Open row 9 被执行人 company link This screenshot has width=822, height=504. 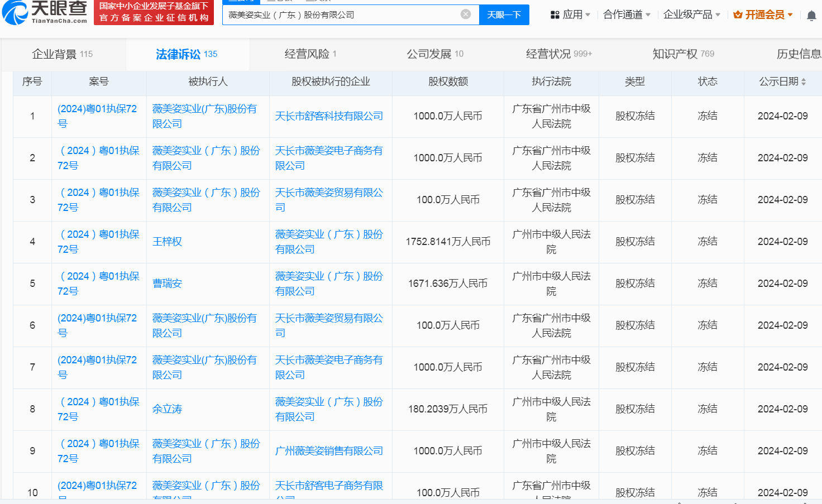click(206, 451)
